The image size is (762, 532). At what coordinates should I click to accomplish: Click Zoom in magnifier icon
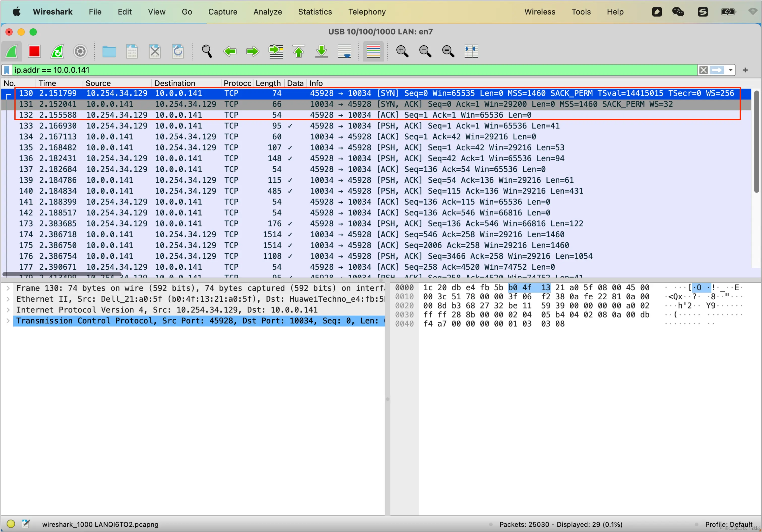402,51
